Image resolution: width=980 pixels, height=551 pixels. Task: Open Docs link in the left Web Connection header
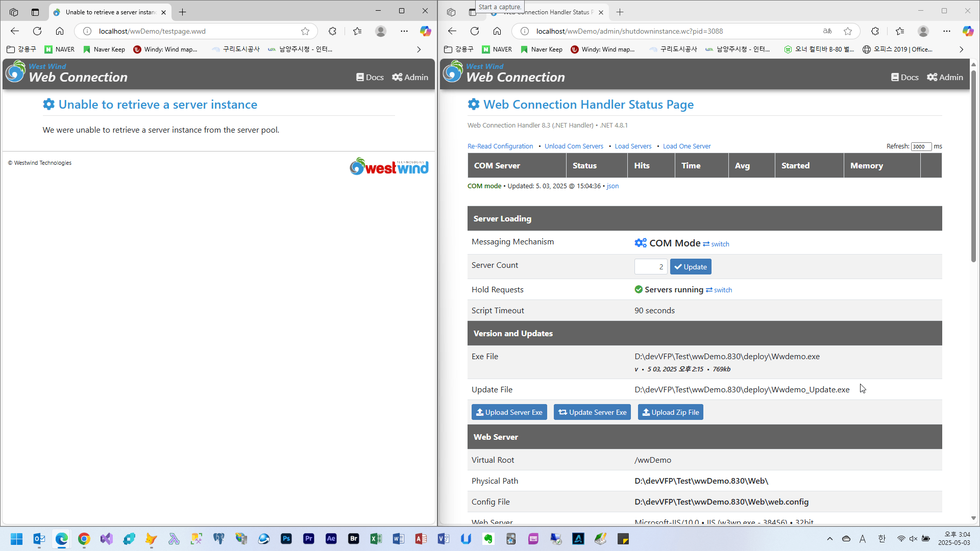[x=370, y=77]
